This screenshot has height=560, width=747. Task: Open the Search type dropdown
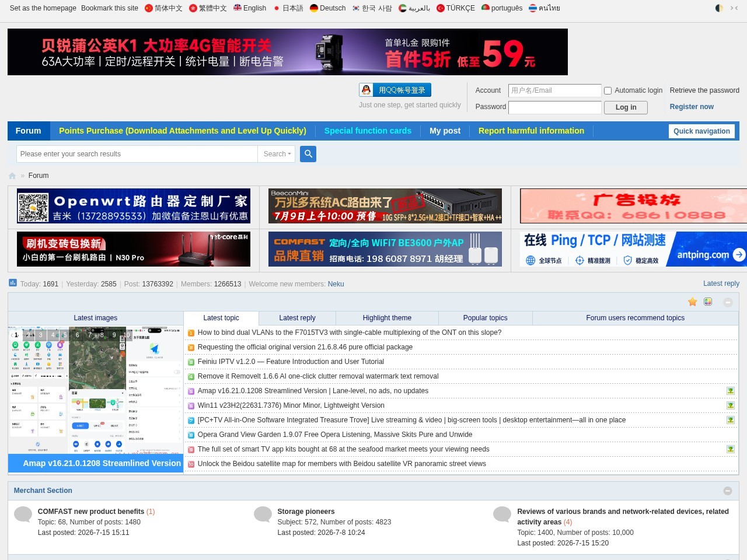coord(277,154)
